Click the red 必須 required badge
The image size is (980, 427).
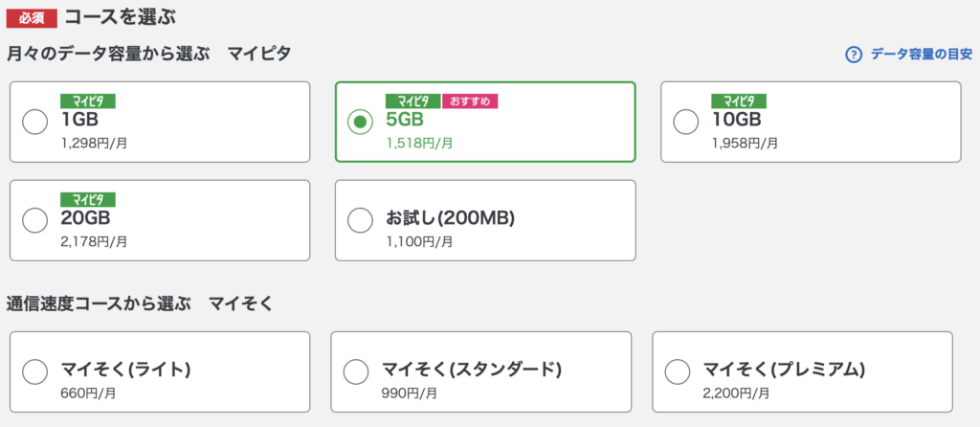[x=32, y=19]
